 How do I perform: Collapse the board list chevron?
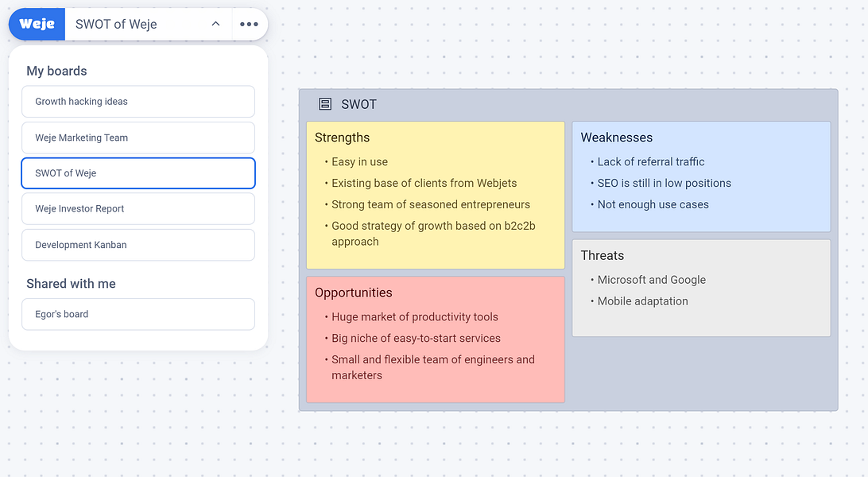point(216,24)
